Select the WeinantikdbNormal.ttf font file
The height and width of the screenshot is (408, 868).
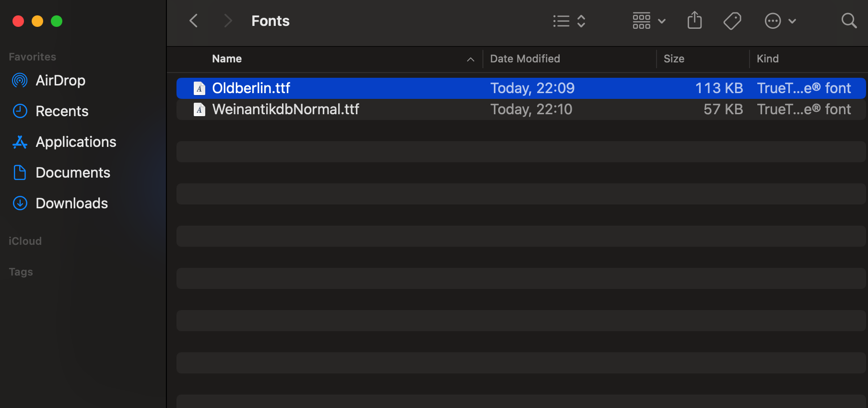point(285,109)
